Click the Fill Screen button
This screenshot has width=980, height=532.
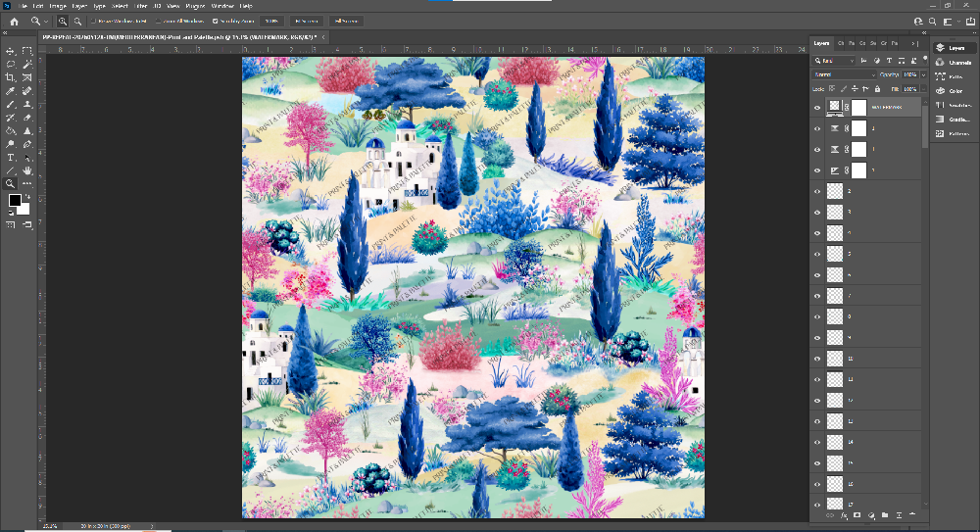346,22
